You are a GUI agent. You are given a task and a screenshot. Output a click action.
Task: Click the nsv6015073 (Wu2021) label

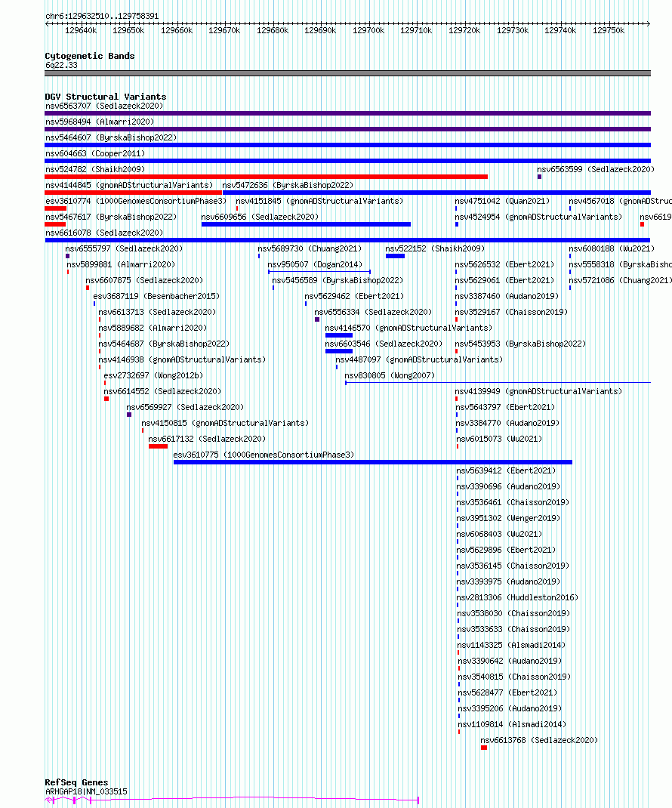[499, 439]
